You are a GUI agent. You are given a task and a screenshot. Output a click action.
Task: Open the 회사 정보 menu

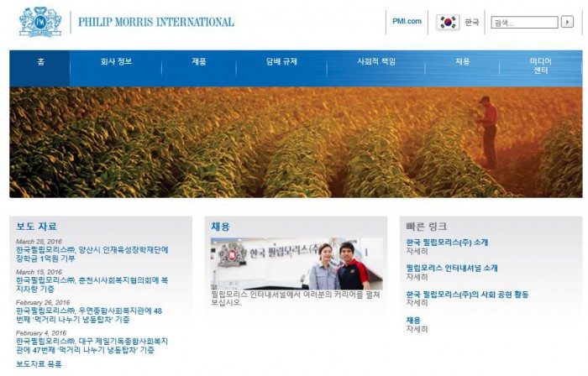pos(116,62)
